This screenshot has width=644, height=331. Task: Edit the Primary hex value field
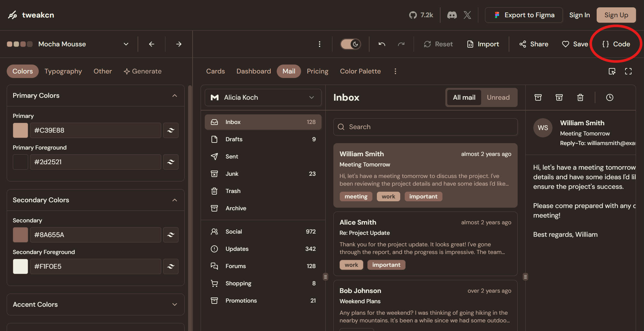tap(95, 130)
